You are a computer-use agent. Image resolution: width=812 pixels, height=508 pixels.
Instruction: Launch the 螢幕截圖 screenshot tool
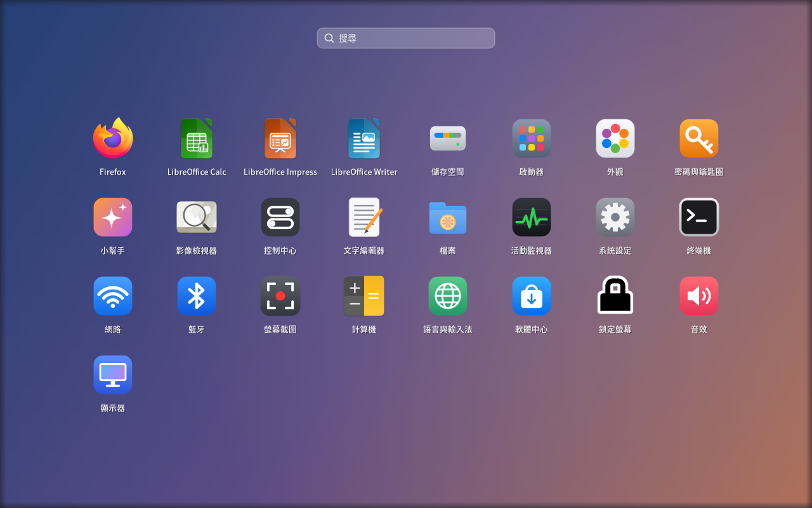point(280,296)
